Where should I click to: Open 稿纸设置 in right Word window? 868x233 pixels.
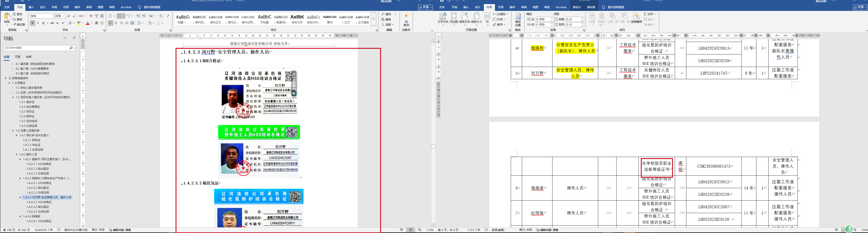518,20
